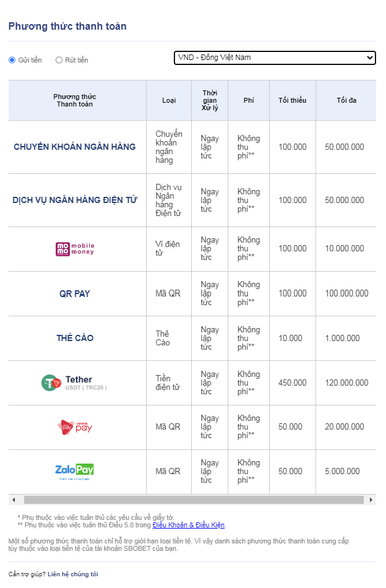The image size is (386, 588).
Task: Choose the ZaloPay logo
Action: [x=75, y=472]
